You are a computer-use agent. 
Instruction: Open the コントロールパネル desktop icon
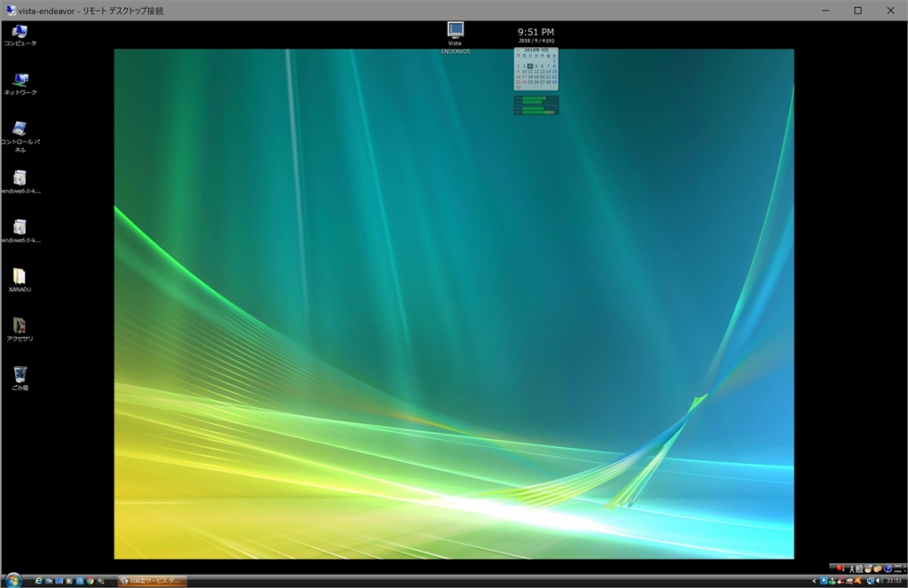20,137
